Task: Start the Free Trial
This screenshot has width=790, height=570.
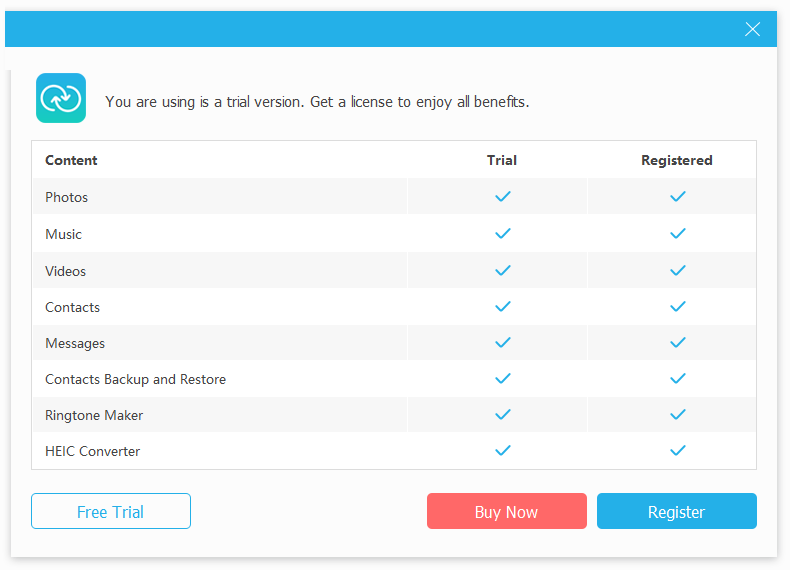Action: 111,511
